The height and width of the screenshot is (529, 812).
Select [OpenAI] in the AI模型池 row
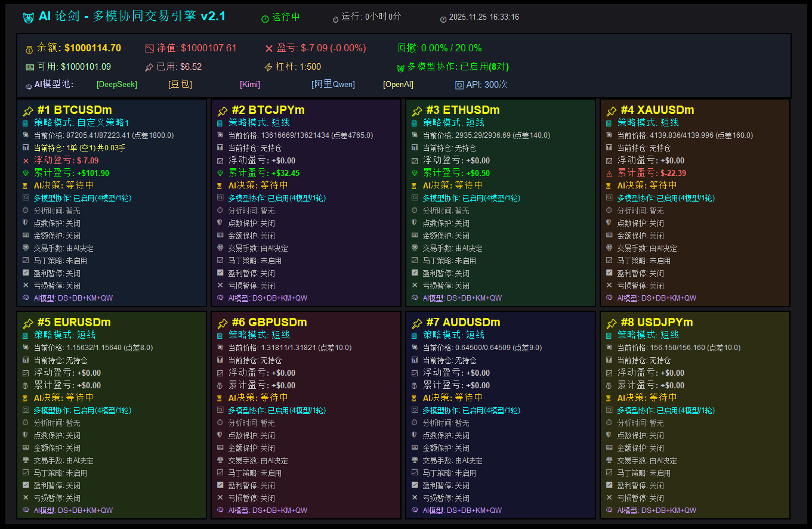pos(398,85)
